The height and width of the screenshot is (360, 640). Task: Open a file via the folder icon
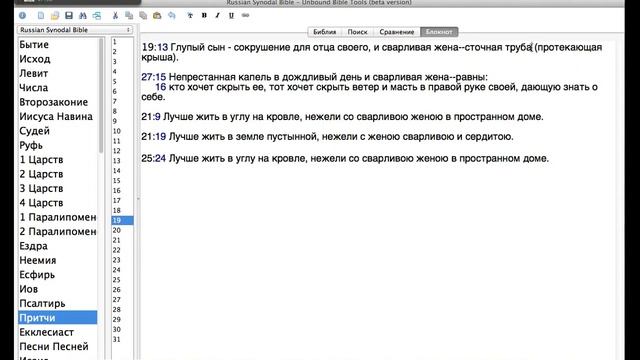pyautogui.click(x=55, y=16)
